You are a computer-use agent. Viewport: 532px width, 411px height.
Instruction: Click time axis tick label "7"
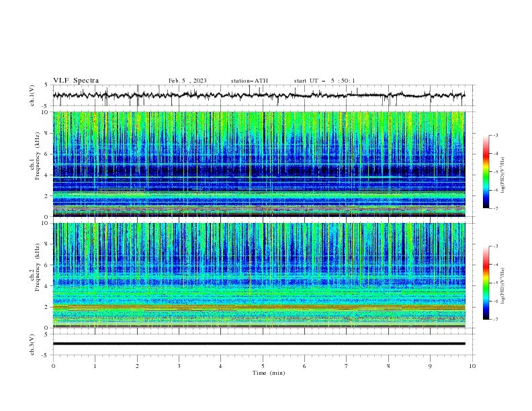(x=347, y=366)
